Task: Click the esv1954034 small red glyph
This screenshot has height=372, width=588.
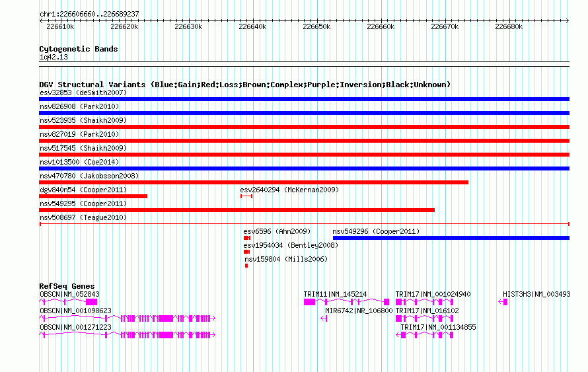Action: tap(246, 252)
